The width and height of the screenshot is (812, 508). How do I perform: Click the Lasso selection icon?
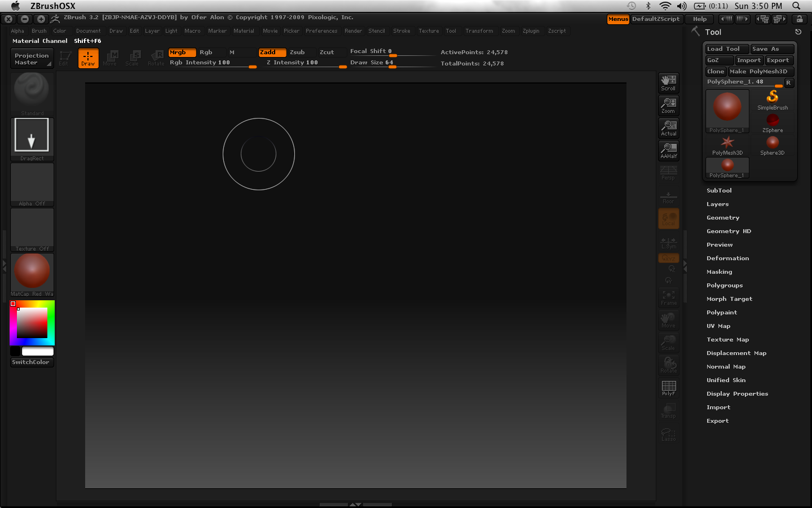[x=669, y=433]
